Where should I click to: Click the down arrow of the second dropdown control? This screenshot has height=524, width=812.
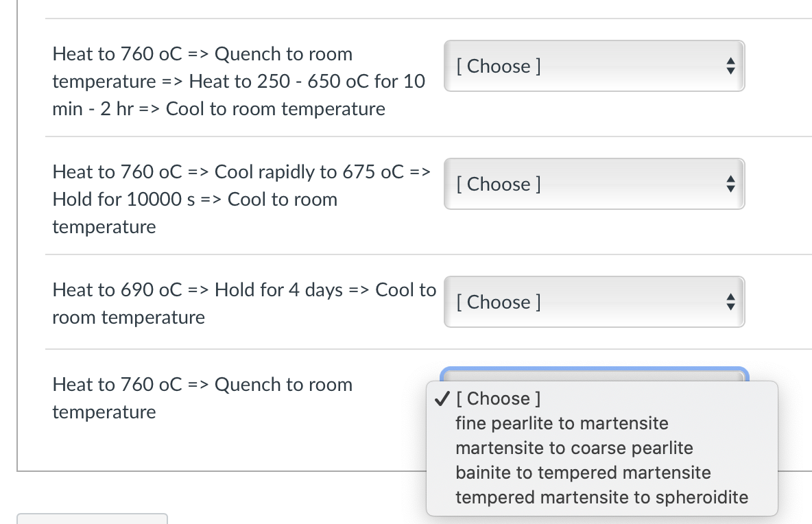pos(730,188)
